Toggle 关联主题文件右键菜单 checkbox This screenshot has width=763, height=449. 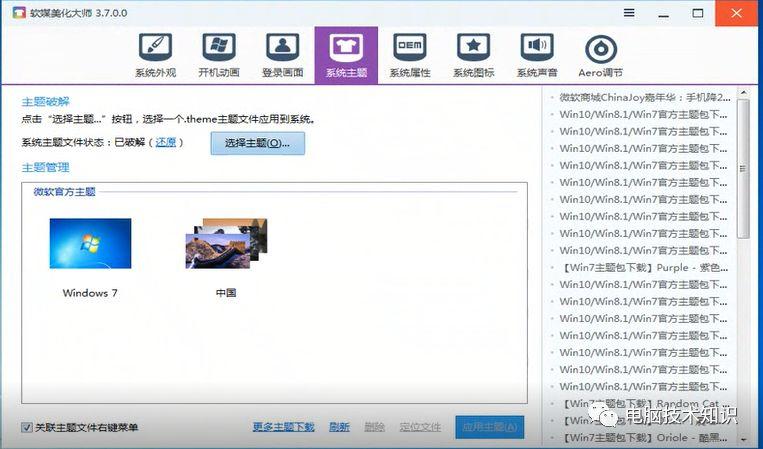[27, 428]
